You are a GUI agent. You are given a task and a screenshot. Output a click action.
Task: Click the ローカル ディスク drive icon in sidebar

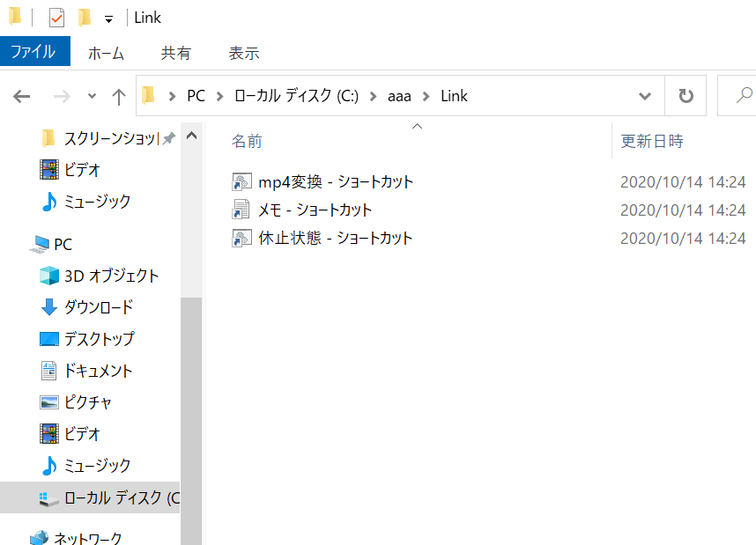[48, 498]
